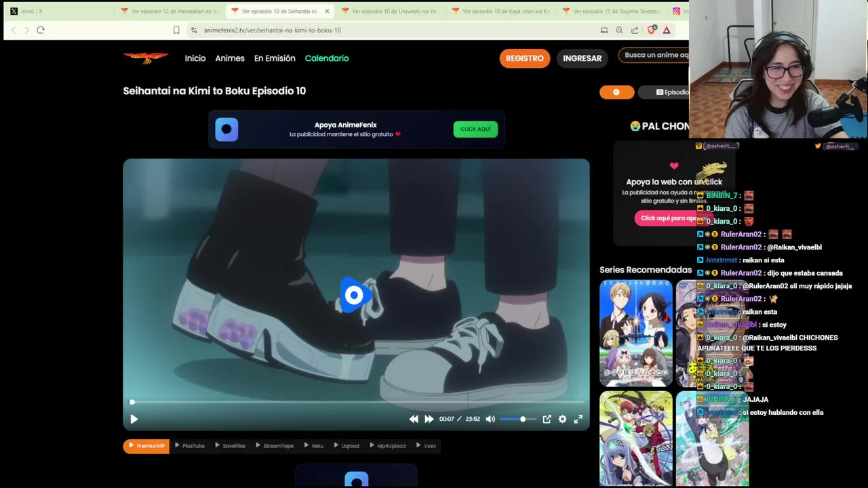
Task: Click the green CLICK AQUÍ button
Action: 475,129
